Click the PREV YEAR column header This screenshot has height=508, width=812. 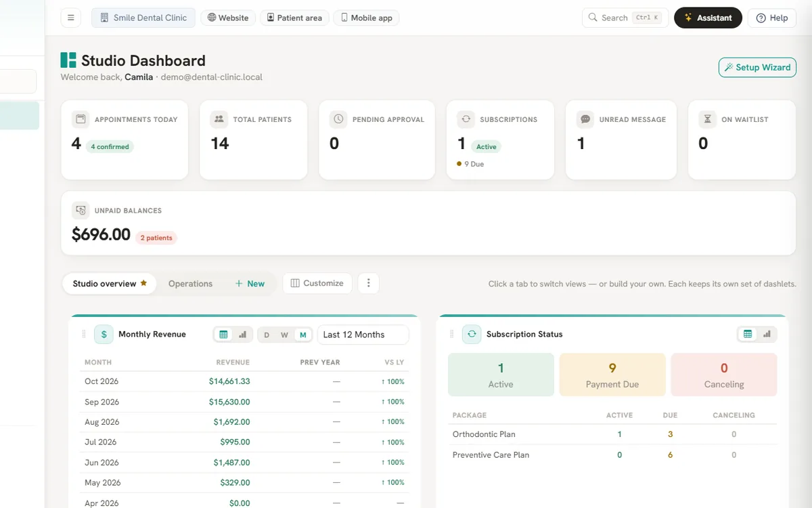tap(320, 362)
